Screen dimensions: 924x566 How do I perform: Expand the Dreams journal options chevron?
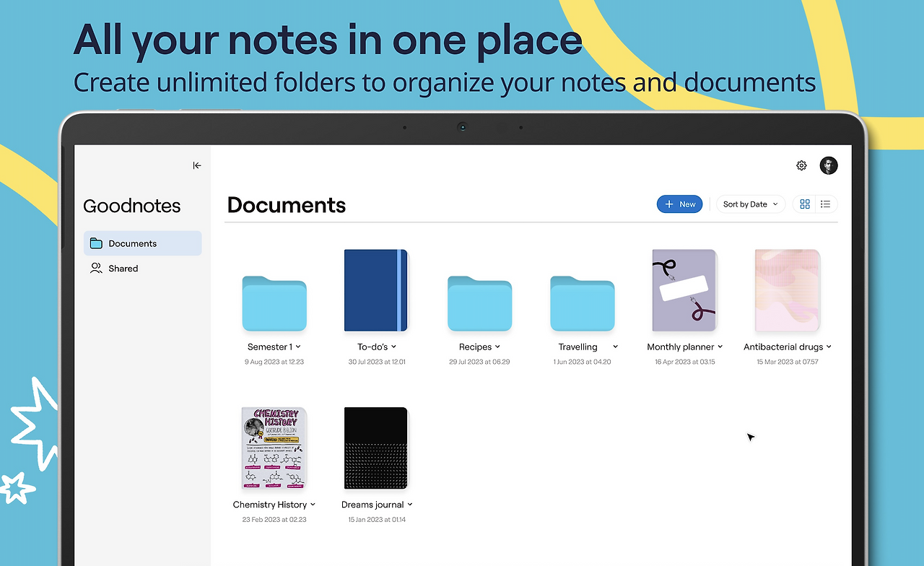pyautogui.click(x=410, y=505)
